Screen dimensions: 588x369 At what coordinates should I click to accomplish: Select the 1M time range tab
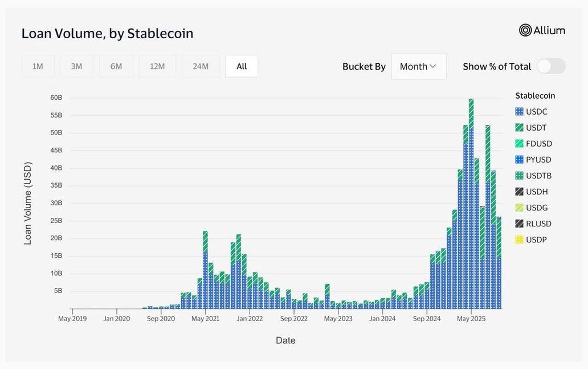38,66
